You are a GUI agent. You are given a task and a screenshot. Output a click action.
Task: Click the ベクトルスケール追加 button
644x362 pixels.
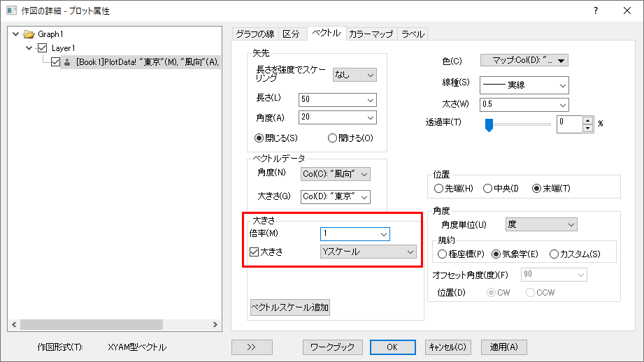[x=290, y=307]
